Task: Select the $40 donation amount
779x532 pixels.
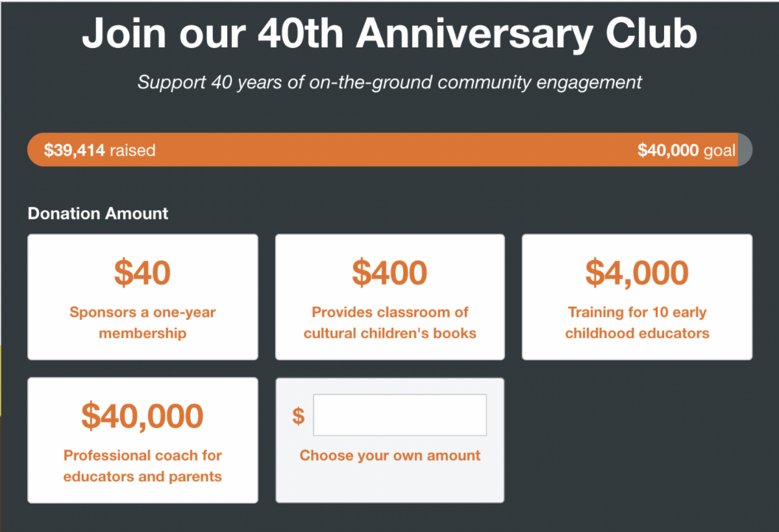Action: tap(142, 273)
